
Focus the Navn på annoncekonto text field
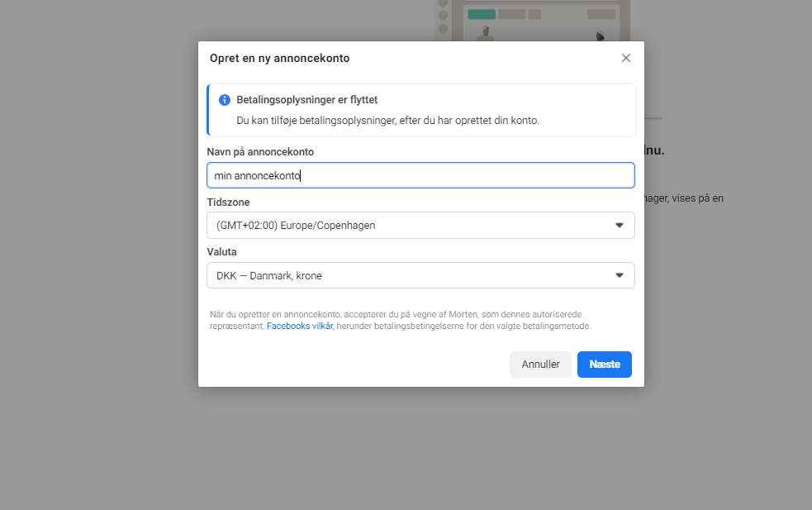click(x=420, y=175)
